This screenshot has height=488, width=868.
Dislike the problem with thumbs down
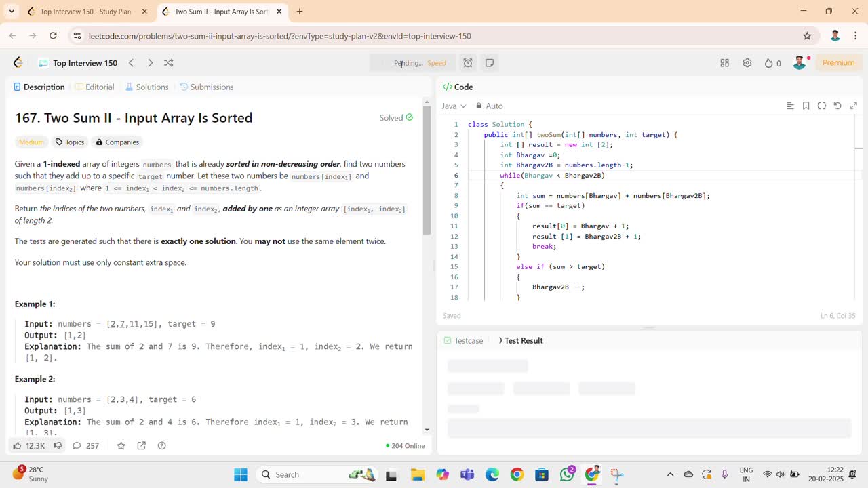click(58, 445)
